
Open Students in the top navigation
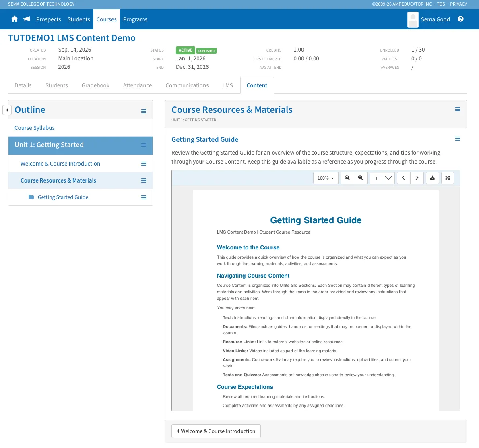[79, 19]
